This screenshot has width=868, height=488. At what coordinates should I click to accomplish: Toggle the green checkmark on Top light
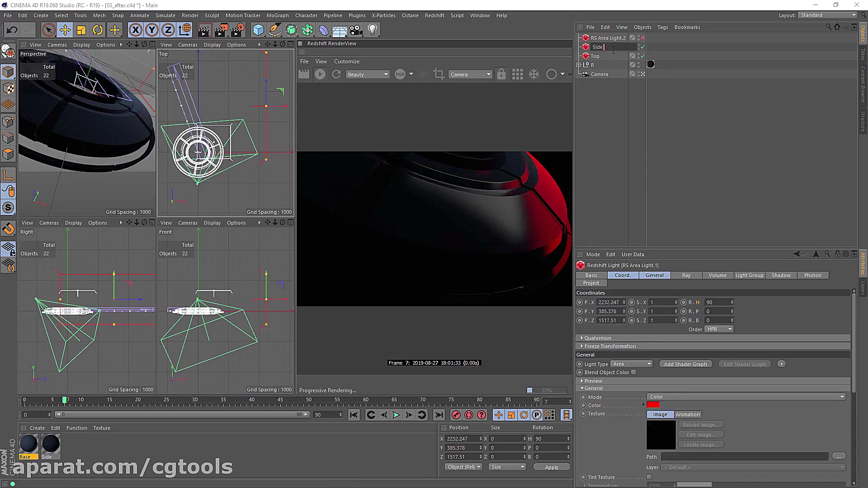(x=643, y=56)
